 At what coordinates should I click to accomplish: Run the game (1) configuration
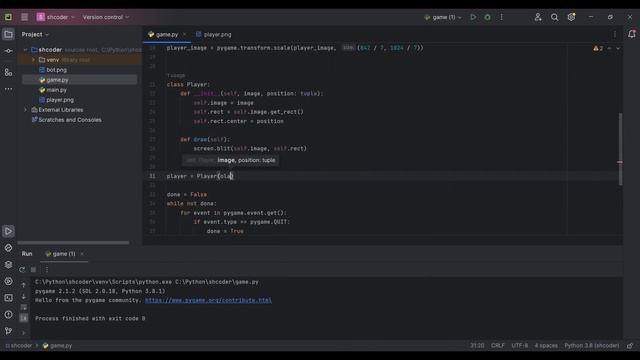point(473,17)
